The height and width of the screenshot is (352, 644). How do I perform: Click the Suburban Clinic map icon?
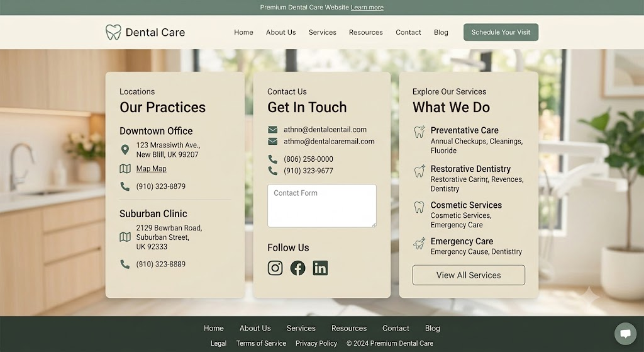[125, 237]
